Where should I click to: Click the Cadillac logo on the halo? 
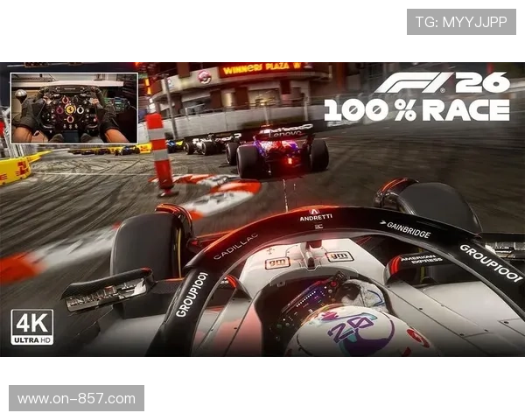[236, 245]
